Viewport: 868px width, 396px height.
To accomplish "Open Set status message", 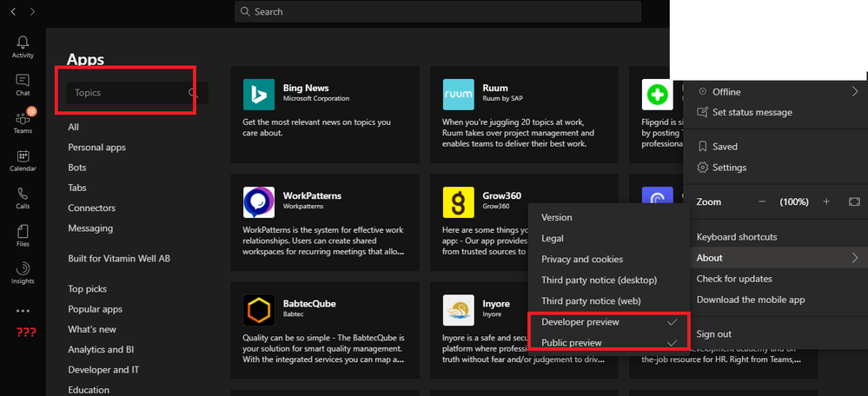I will [x=776, y=112].
